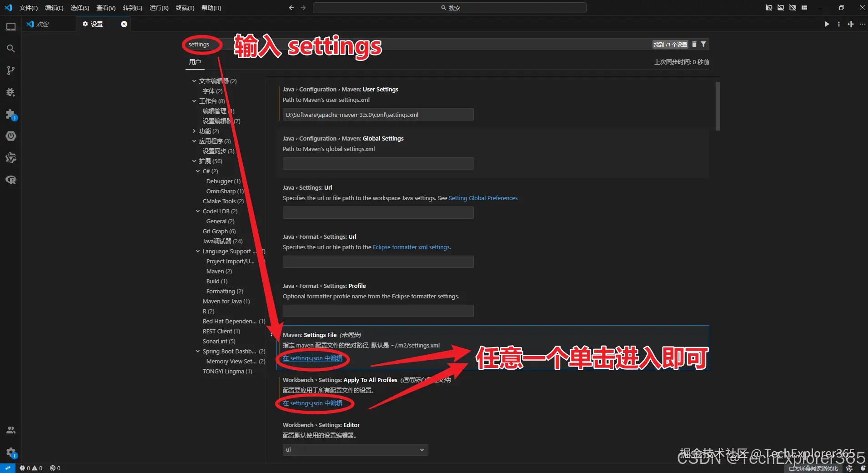Select SonarLint (5) tree item

[219, 341]
